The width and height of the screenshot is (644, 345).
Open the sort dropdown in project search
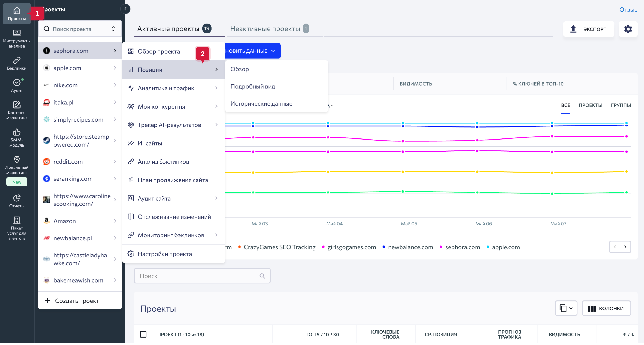tap(113, 29)
